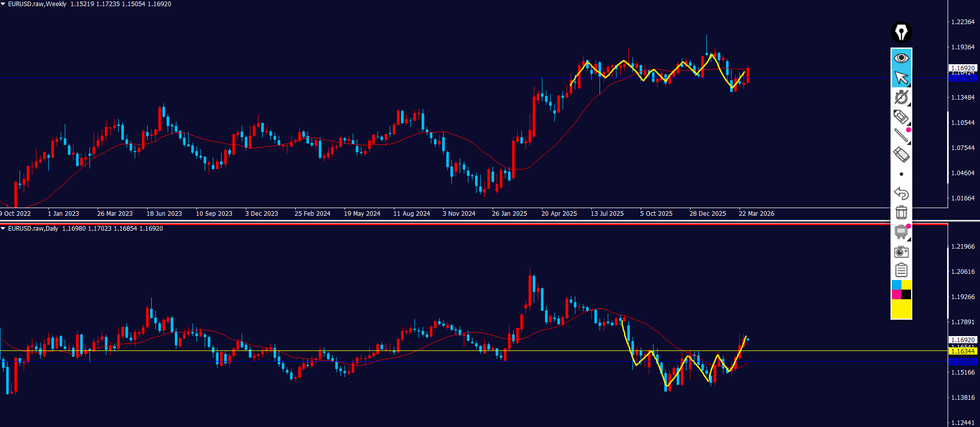
Task: Open the clipboard notes icon
Action: (901, 270)
